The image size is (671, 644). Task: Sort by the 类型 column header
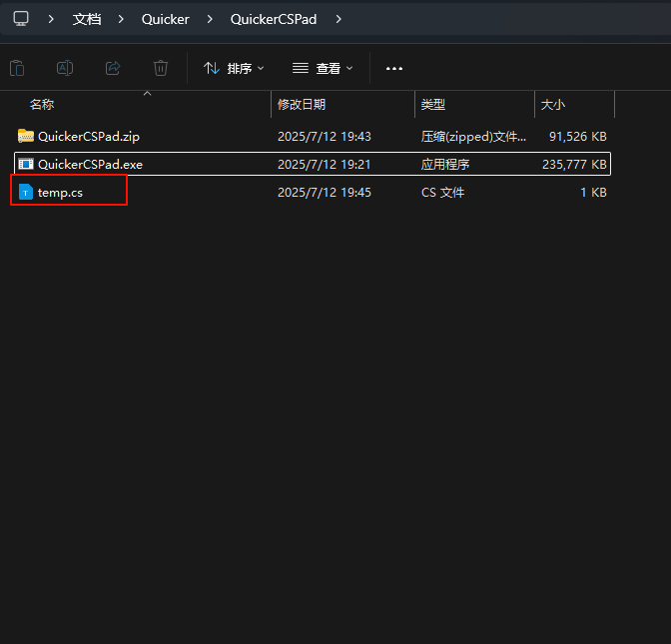[433, 104]
